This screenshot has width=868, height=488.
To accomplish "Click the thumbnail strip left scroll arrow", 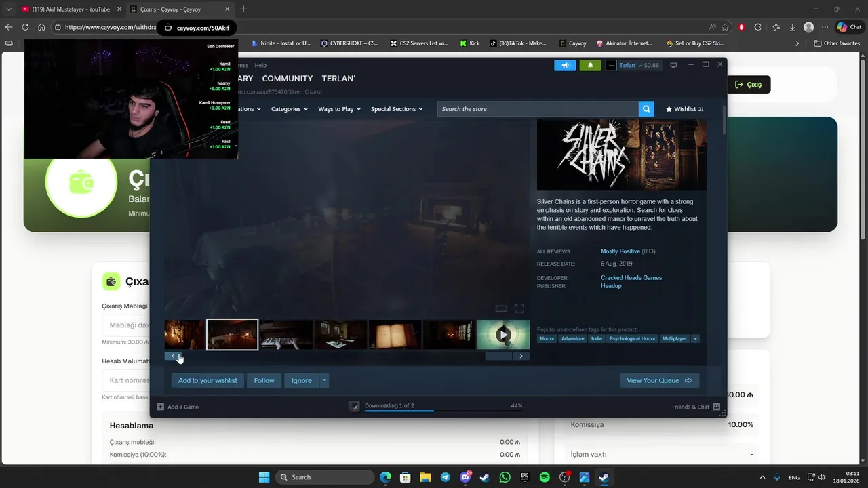I will pyautogui.click(x=173, y=356).
